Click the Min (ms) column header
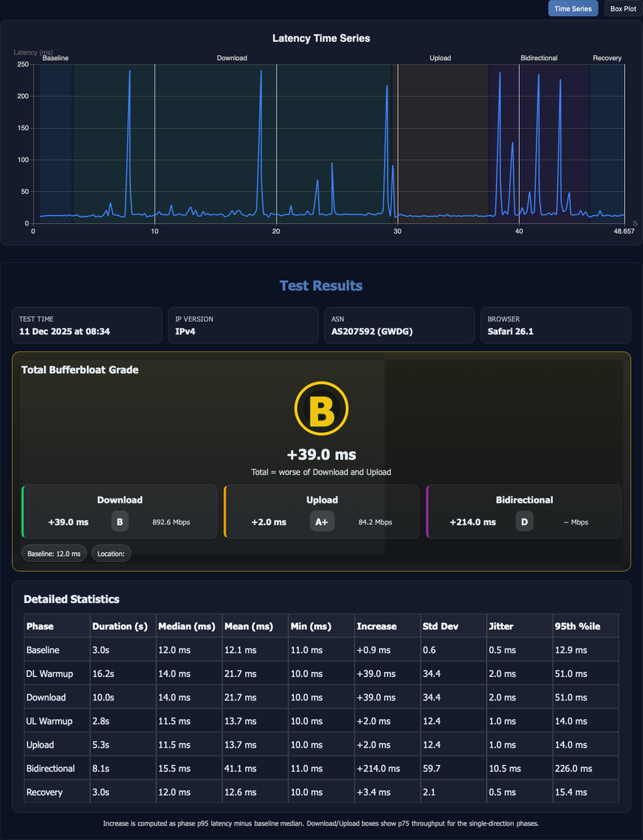This screenshot has width=643, height=840. point(320,626)
